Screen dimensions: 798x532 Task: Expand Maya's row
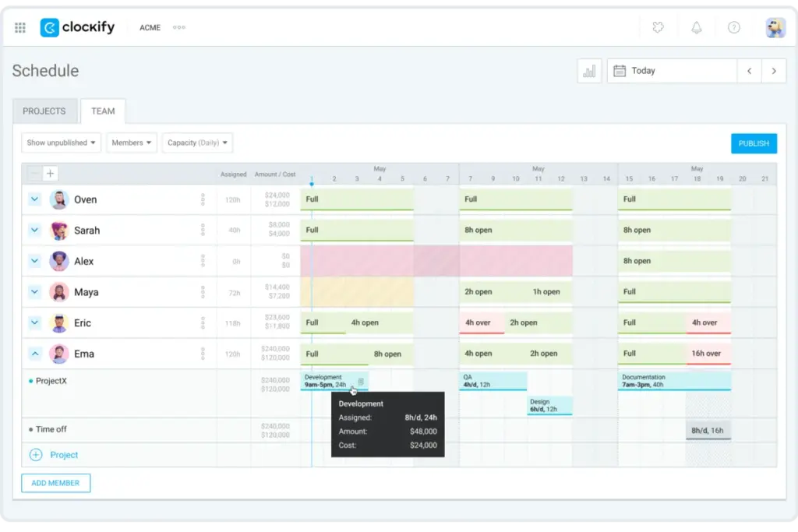point(34,292)
